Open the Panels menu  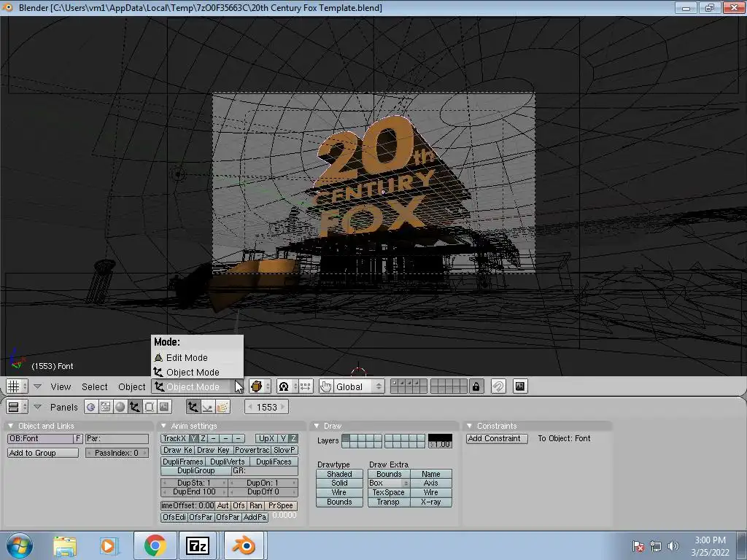pyautogui.click(x=64, y=407)
